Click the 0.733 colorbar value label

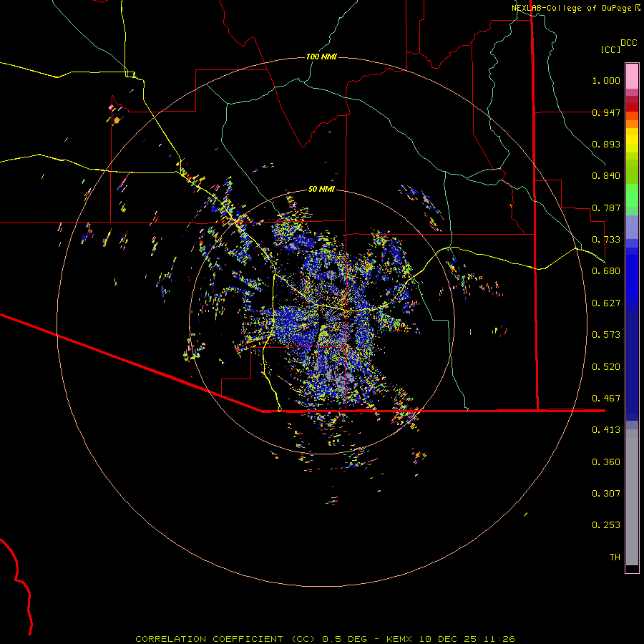[x=606, y=240]
